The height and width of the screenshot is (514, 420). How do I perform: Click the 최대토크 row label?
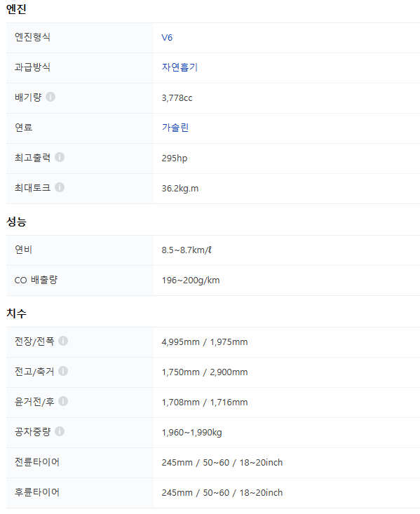pyautogui.click(x=32, y=188)
